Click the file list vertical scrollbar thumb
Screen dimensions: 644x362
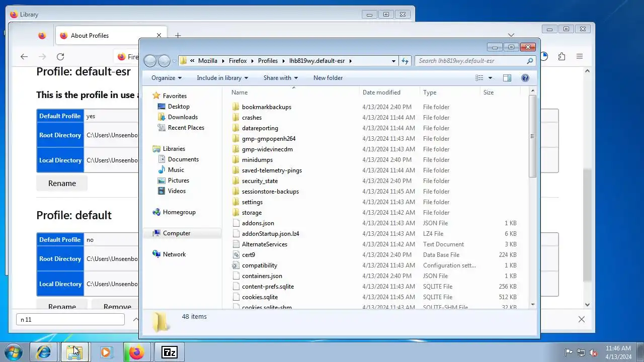click(532, 136)
